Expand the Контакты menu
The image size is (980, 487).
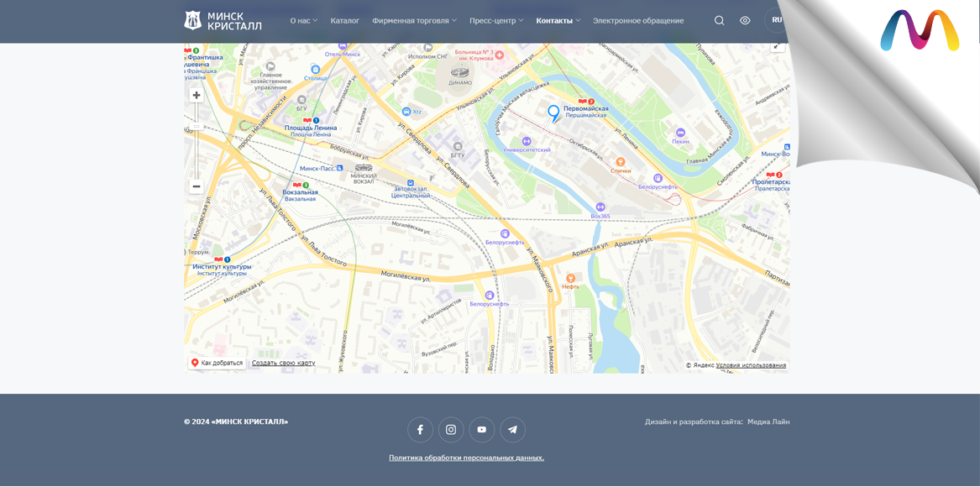pos(558,21)
